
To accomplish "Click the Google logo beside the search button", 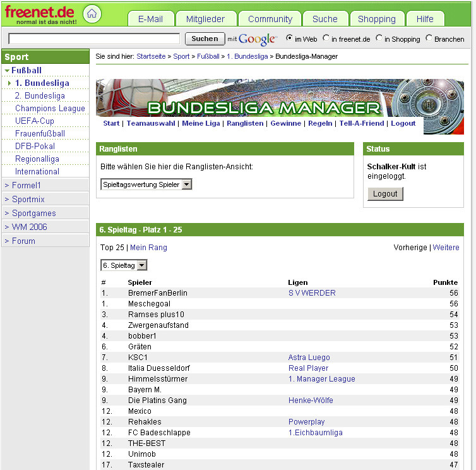I will [258, 39].
